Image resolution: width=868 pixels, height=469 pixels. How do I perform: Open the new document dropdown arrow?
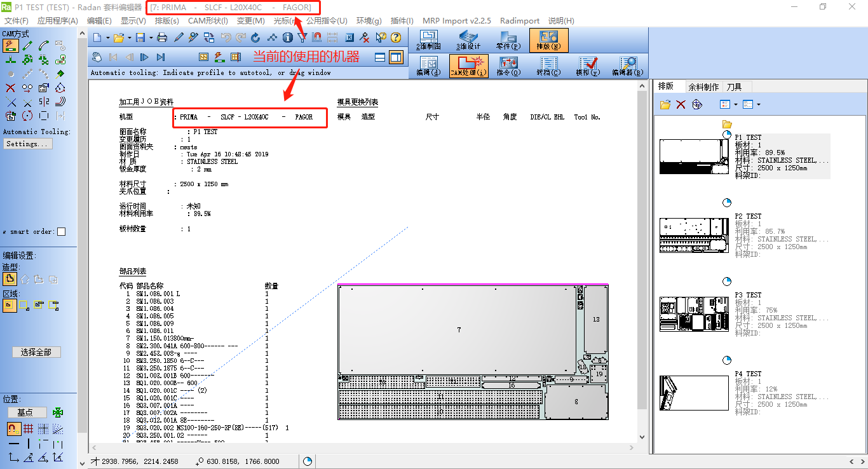tap(108, 37)
